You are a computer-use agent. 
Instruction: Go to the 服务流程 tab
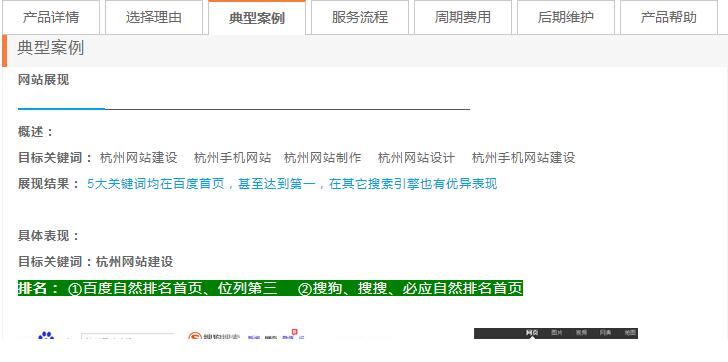pyautogui.click(x=360, y=18)
